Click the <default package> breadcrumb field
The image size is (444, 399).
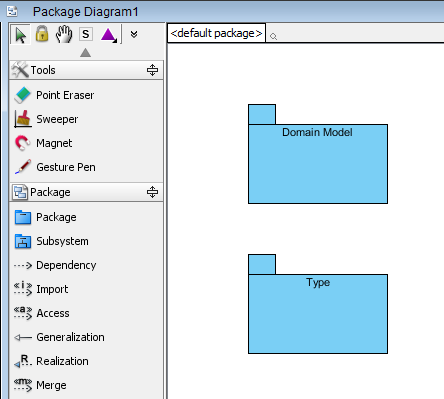point(216,33)
